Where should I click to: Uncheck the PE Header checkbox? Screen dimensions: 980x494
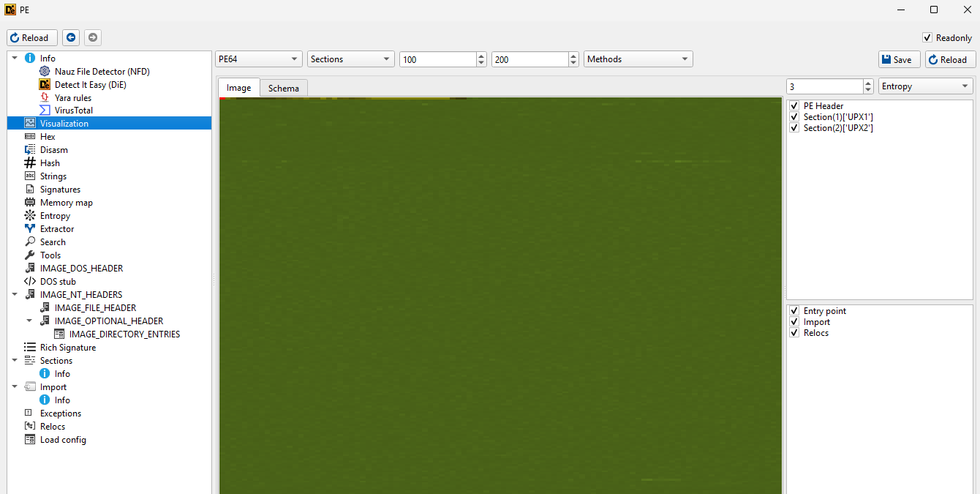794,106
